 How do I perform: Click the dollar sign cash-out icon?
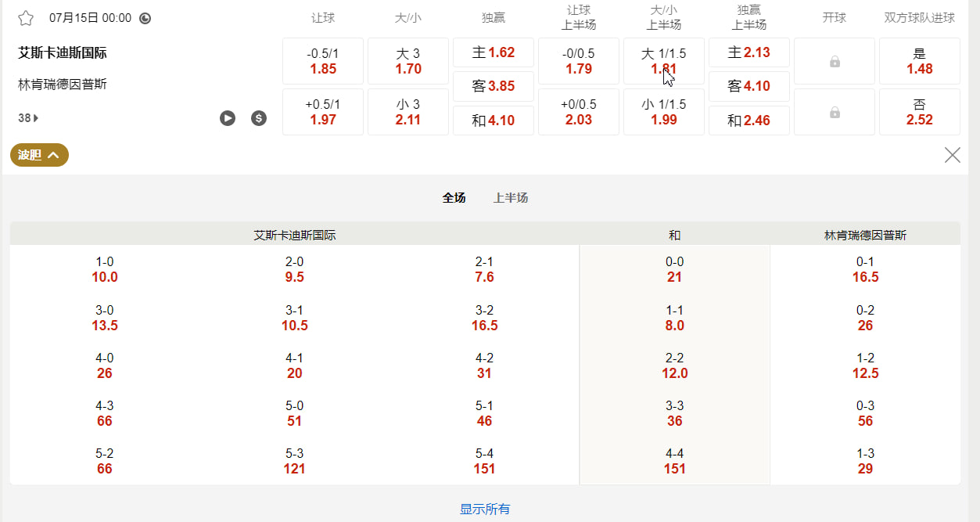point(259,118)
